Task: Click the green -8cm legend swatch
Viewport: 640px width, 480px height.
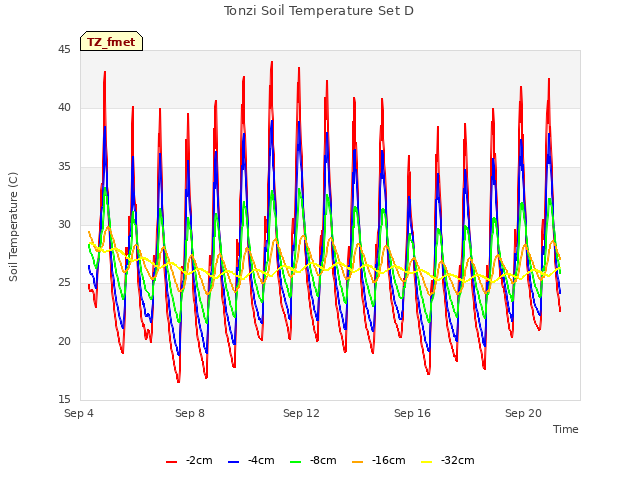Action: pos(296,462)
